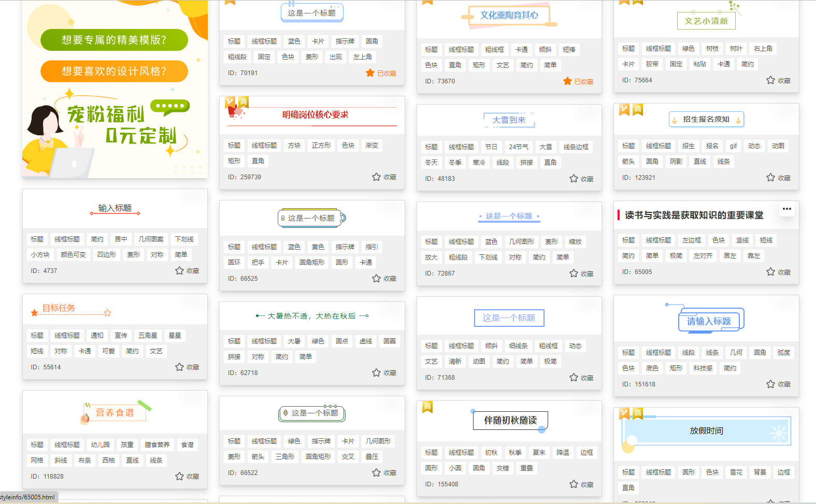Open the 招生报名须知 template preview
Image resolution: width=816 pixels, height=504 pixels.
(x=706, y=120)
